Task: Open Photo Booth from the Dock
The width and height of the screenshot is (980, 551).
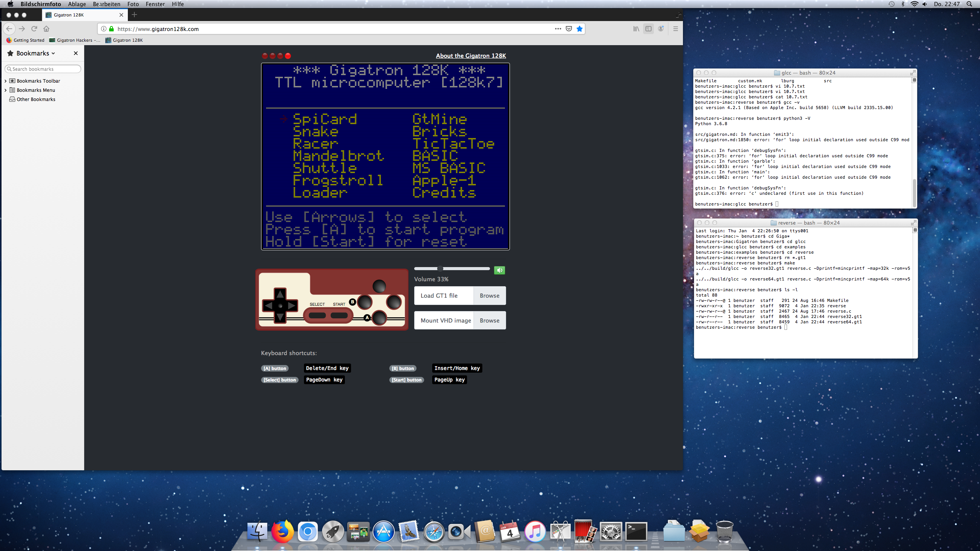Action: pyautogui.click(x=585, y=531)
